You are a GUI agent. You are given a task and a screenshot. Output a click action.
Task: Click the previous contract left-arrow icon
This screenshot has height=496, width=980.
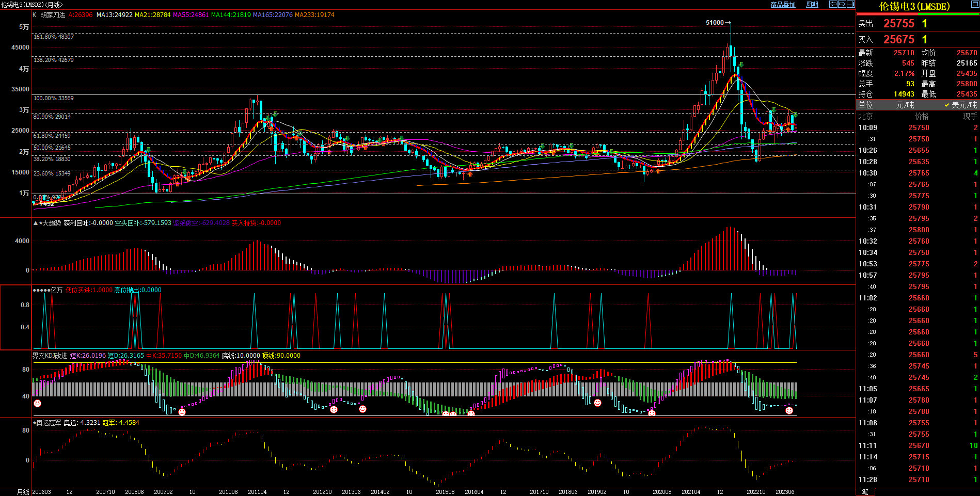click(833, 4)
